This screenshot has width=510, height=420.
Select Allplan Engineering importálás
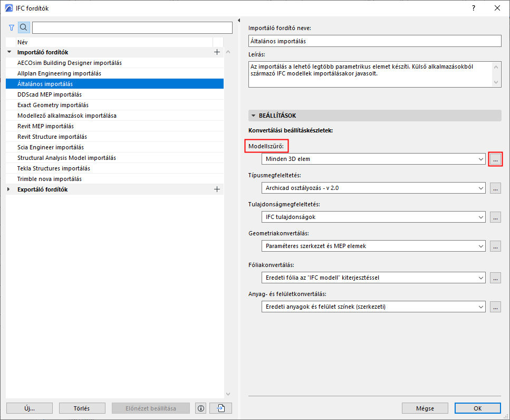coord(114,73)
